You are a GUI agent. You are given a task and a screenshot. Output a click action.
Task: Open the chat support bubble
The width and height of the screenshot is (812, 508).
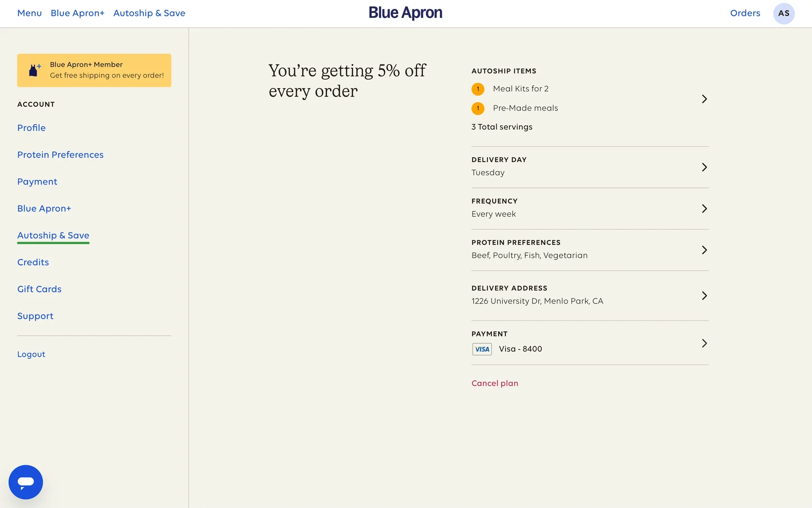[x=26, y=482]
